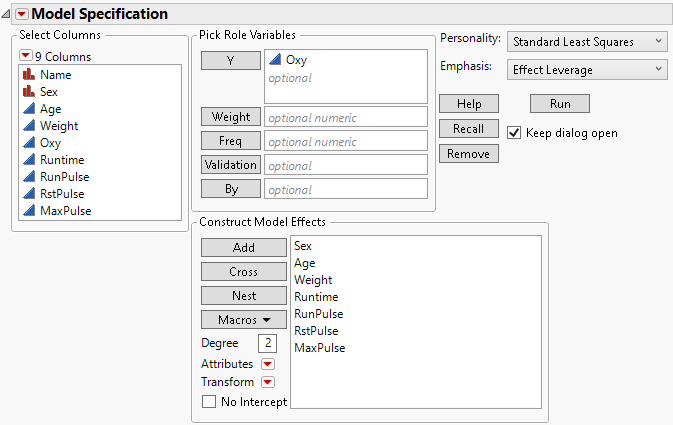Click the Age column's continuous icon
The height and width of the screenshot is (425, 673).
tap(29, 109)
